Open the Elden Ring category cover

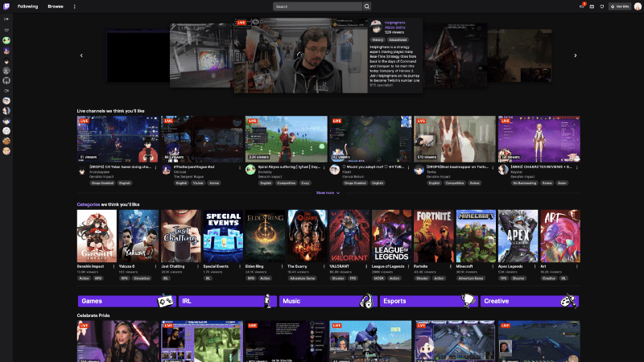tap(265, 236)
